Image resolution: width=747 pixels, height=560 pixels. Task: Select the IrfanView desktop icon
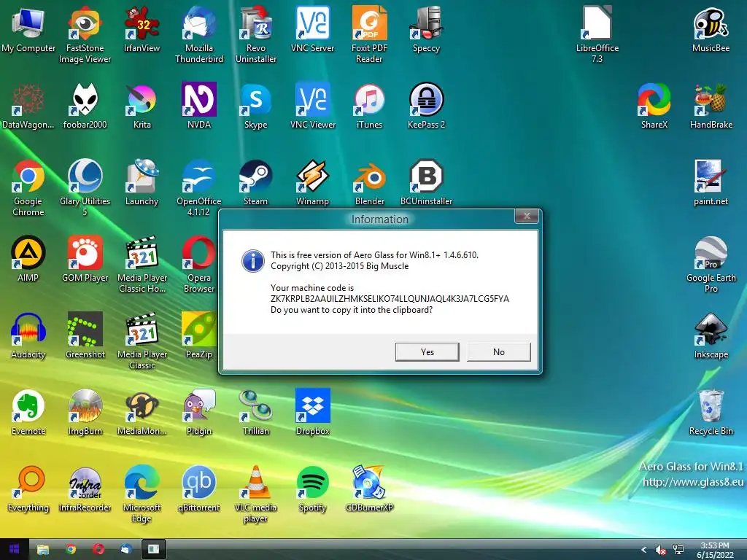(142, 29)
